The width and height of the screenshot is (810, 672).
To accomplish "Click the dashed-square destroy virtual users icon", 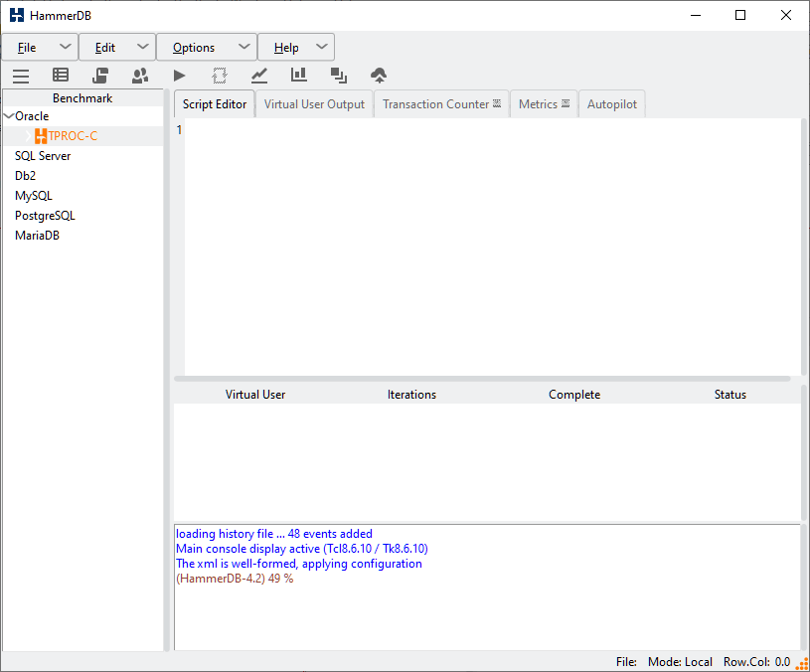I will 220,76.
